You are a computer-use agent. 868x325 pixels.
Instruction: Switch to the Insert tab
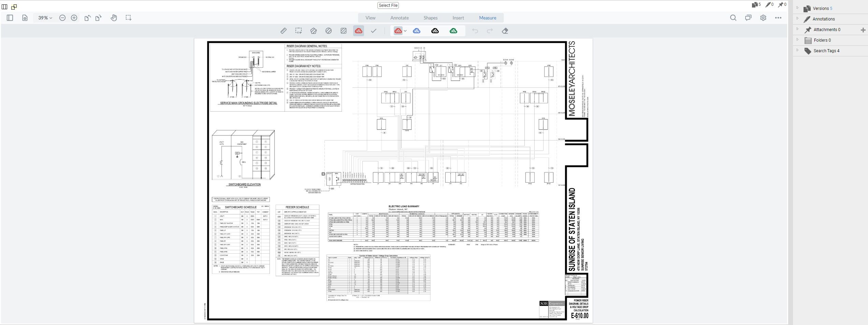pyautogui.click(x=458, y=18)
